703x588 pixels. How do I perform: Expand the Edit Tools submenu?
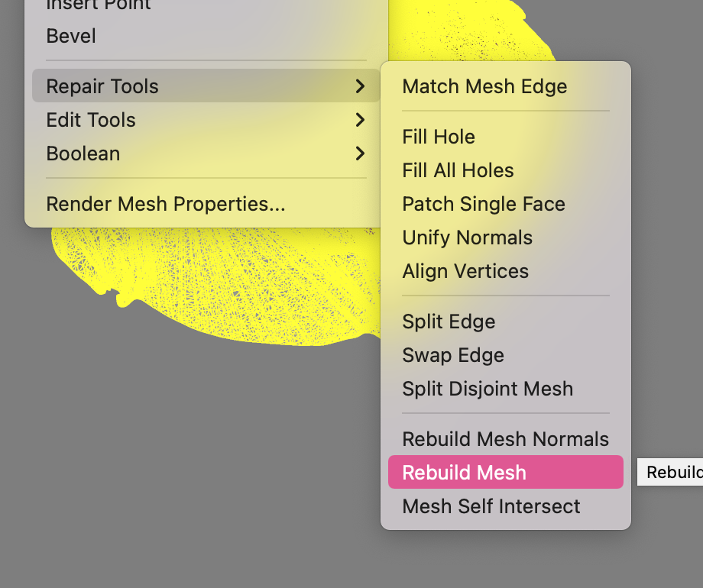pos(91,120)
